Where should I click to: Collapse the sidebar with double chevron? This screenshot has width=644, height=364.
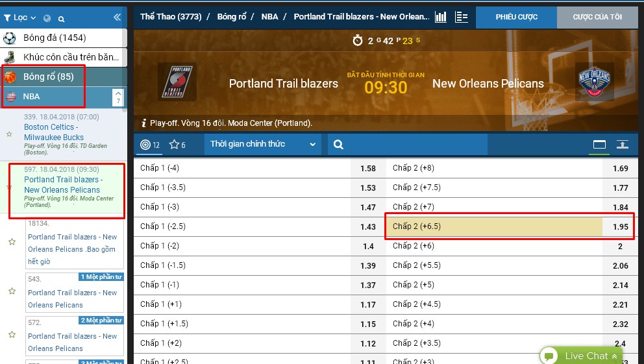pyautogui.click(x=117, y=17)
